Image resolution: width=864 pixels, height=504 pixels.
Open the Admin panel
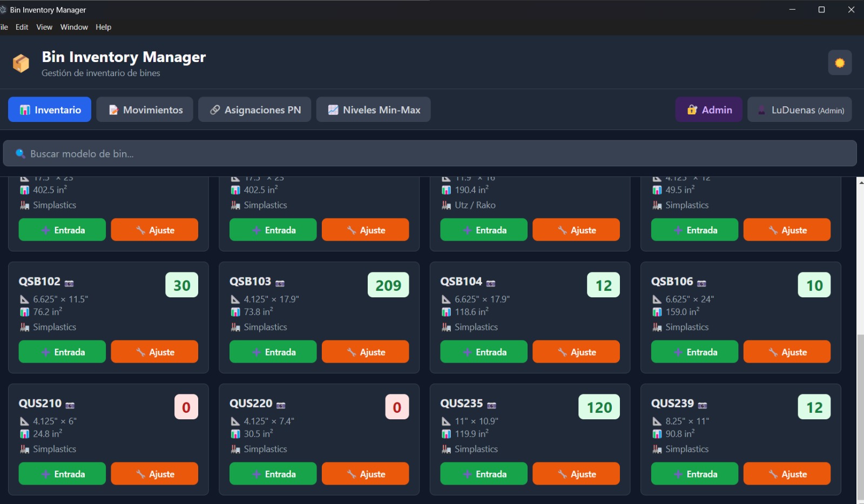click(708, 110)
